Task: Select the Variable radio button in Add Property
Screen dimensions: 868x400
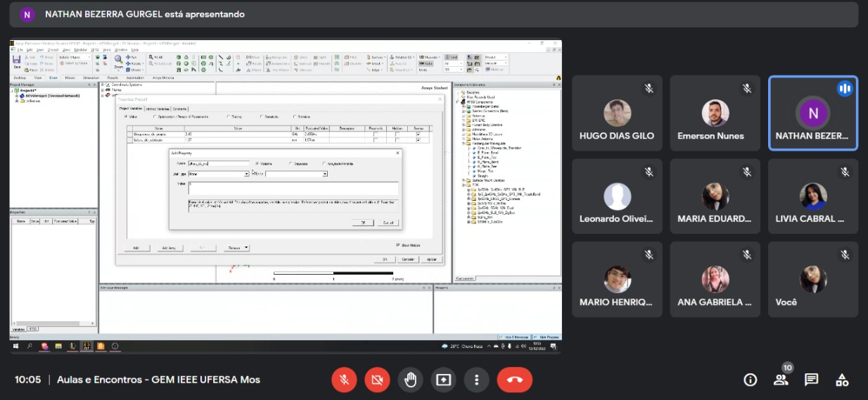Action: [257, 163]
